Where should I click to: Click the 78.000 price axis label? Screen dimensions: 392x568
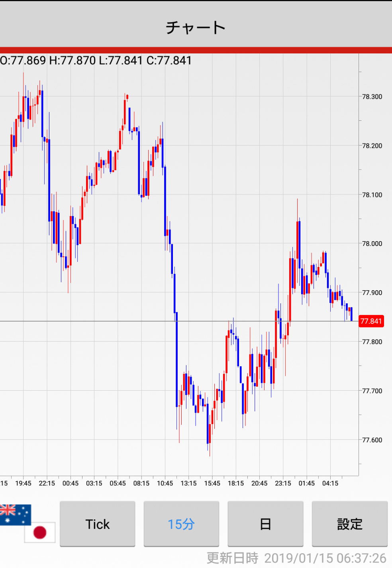372,244
